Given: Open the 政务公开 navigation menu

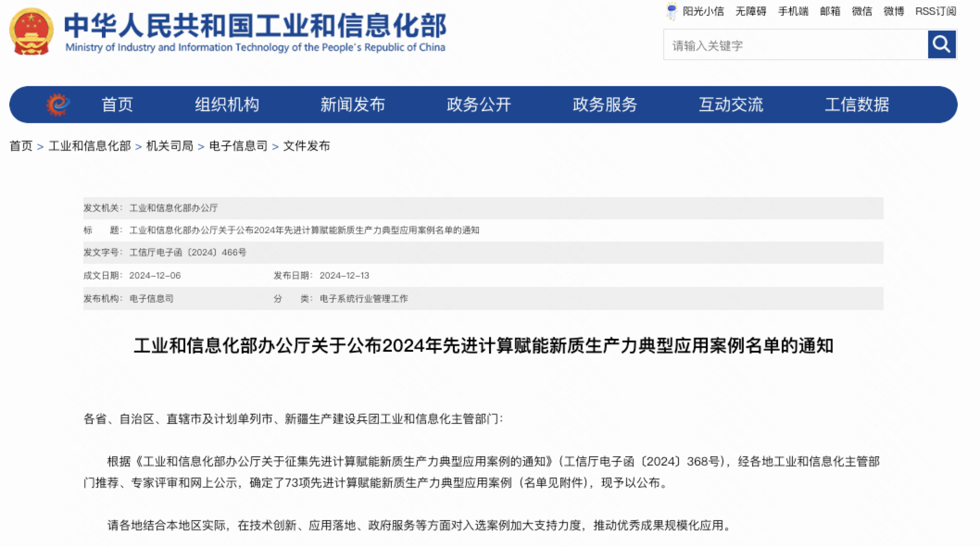Looking at the screenshot, I should coord(479,105).
